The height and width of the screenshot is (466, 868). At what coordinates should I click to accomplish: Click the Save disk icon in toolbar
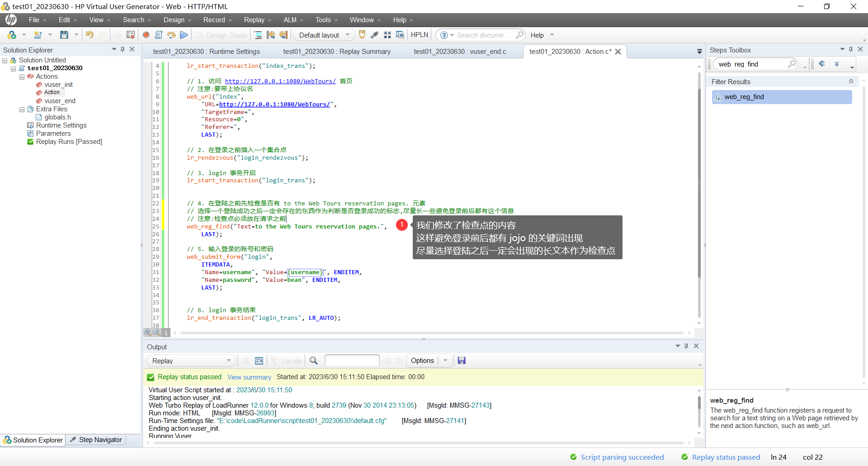click(x=64, y=35)
